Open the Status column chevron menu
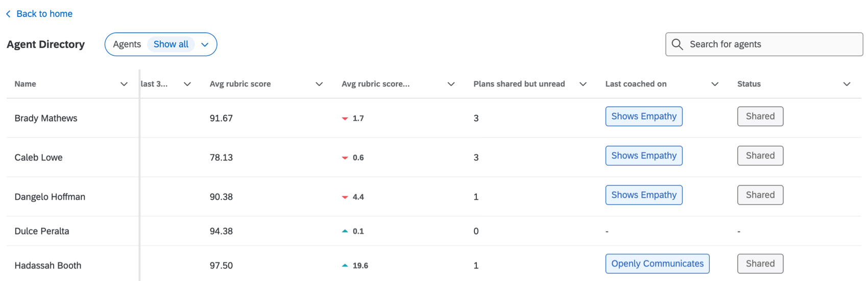The image size is (868, 281). [847, 84]
